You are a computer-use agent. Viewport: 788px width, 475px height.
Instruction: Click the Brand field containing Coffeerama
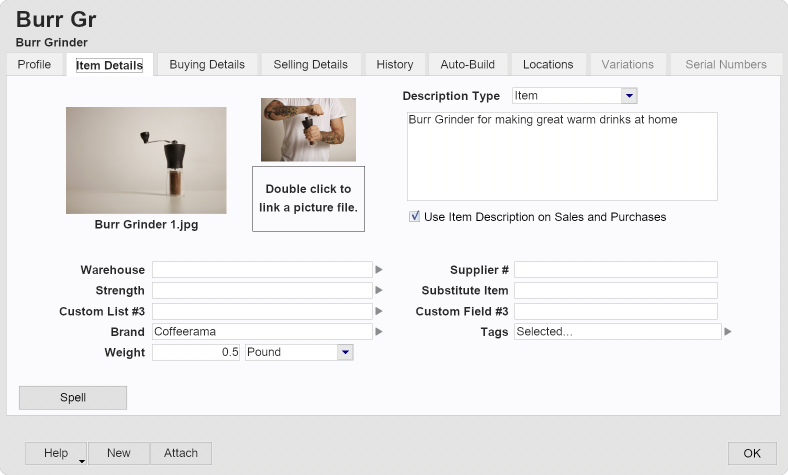262,332
